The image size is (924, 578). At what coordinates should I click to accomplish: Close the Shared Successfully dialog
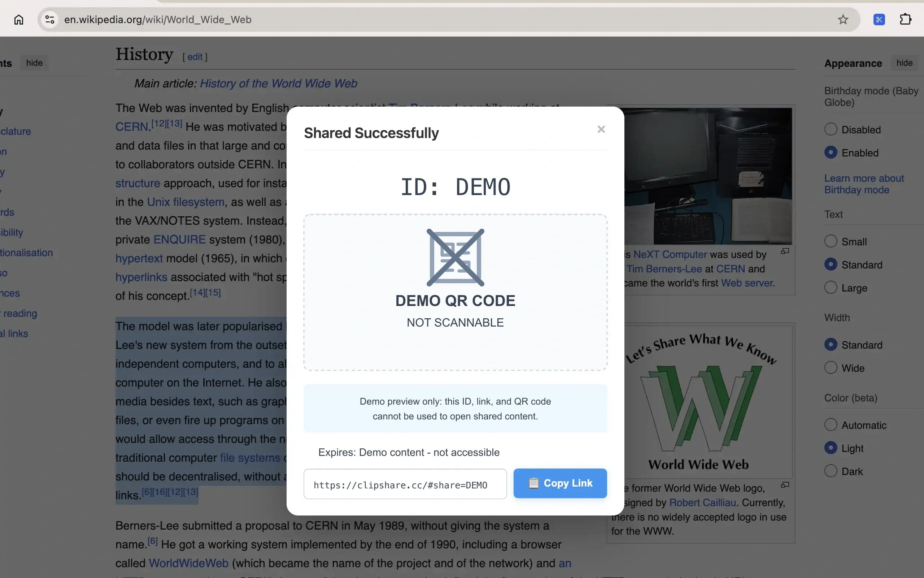tap(601, 130)
